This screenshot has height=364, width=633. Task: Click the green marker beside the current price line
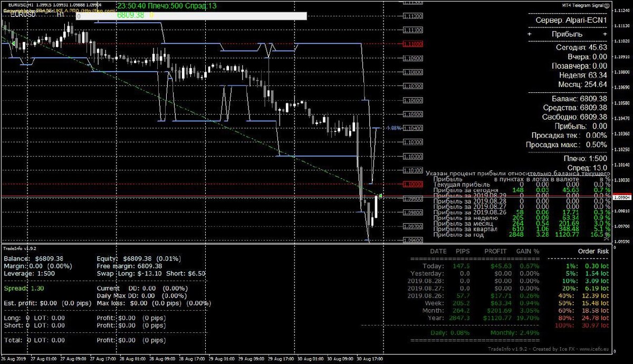pos(381,196)
